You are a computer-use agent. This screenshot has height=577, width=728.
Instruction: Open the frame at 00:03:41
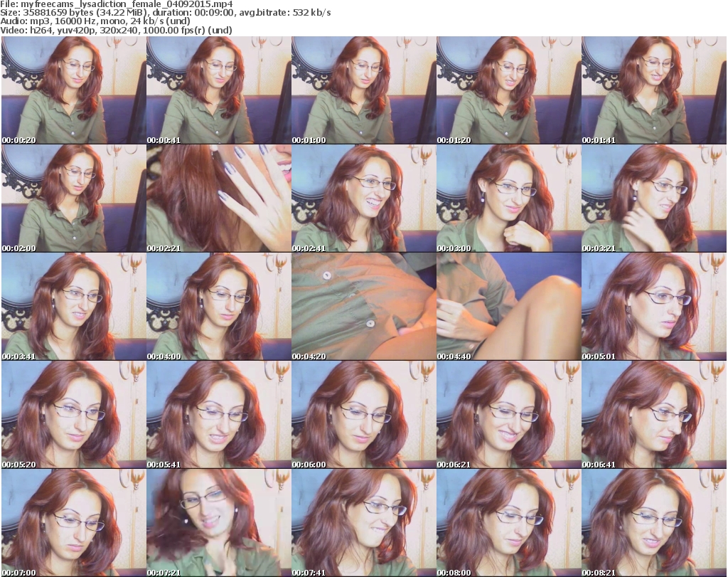point(73,307)
